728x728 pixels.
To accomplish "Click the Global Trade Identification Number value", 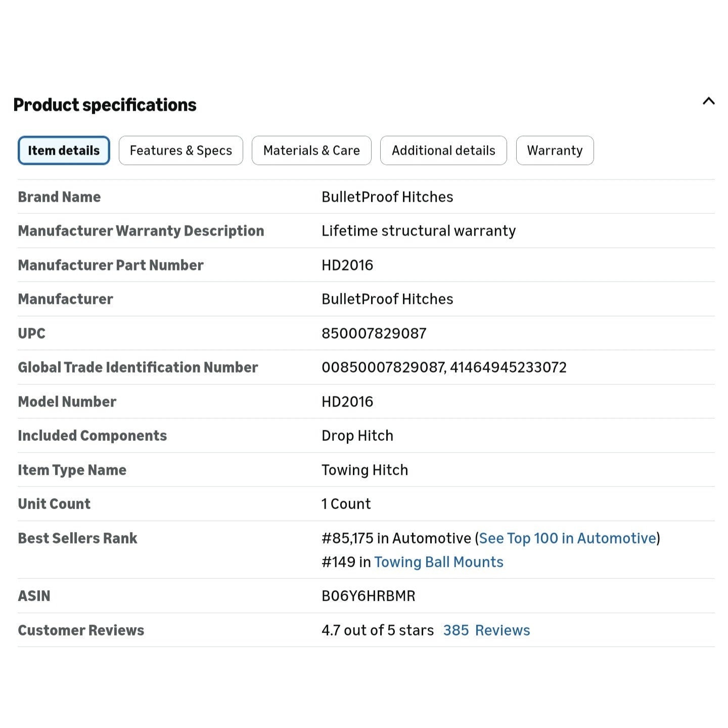I will coord(444,367).
